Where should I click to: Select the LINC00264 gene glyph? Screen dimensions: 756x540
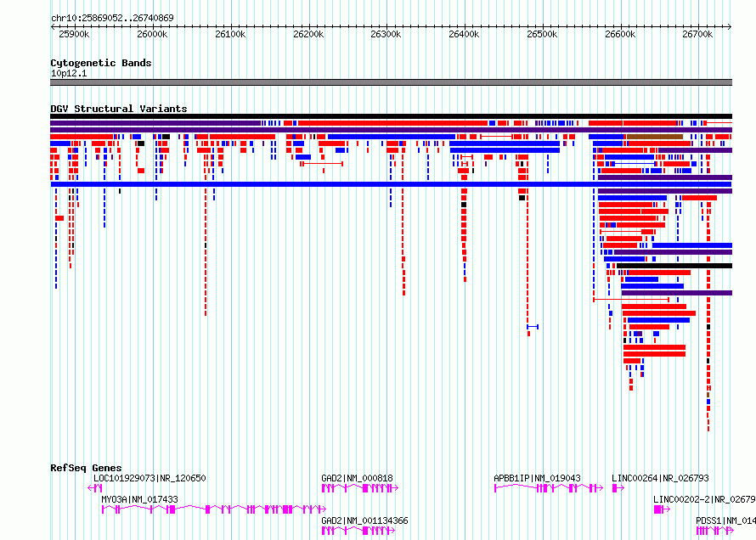pyautogui.click(x=618, y=488)
